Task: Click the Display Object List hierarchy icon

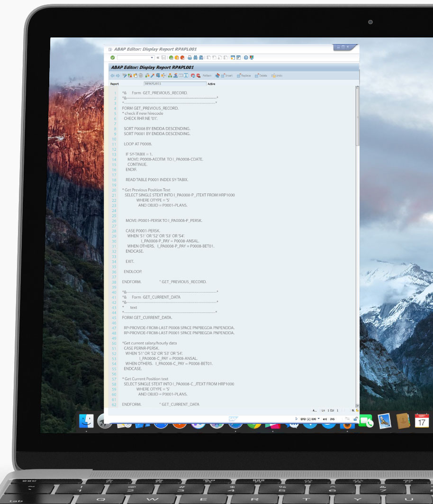Action: click(x=170, y=75)
